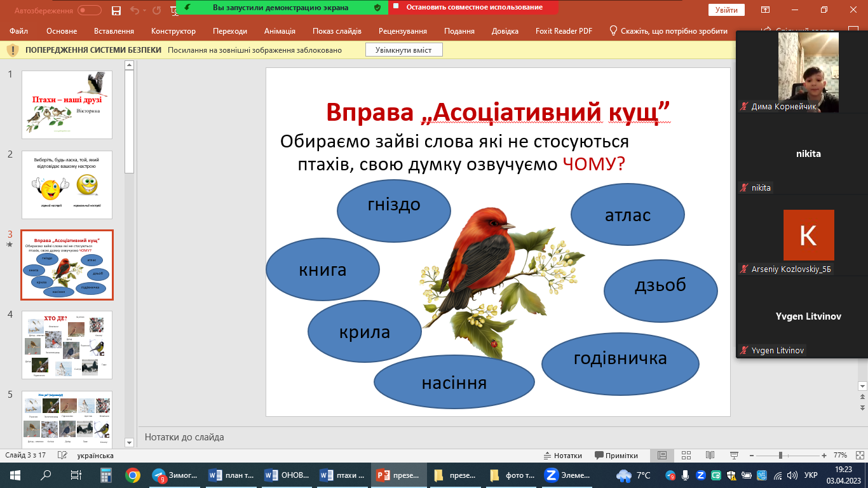Click the thumbnail pane scroll-up arrow
This screenshot has width=868, height=488.
point(130,65)
